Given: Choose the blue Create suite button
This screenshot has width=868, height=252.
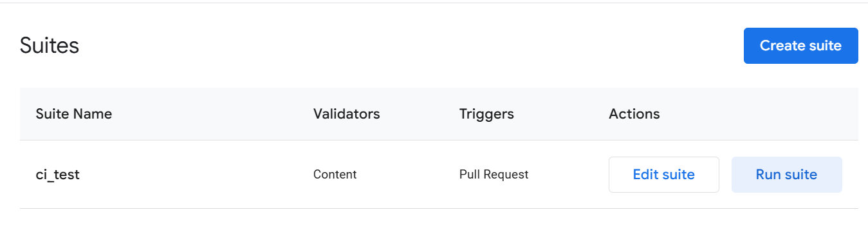Looking at the screenshot, I should pyautogui.click(x=800, y=46).
